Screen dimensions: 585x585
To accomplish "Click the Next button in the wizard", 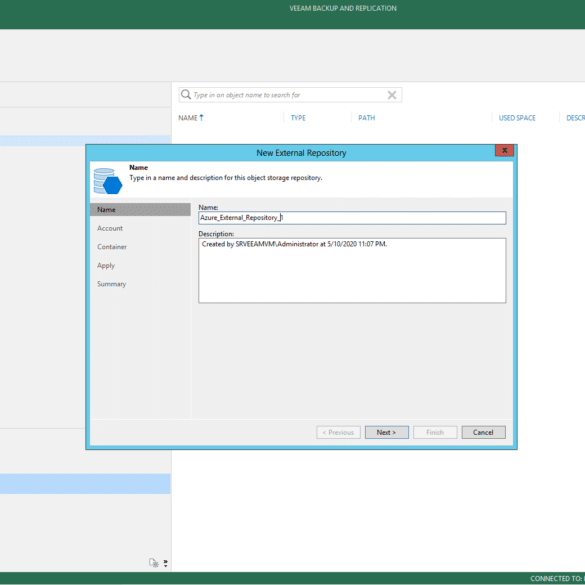I will coord(387,432).
